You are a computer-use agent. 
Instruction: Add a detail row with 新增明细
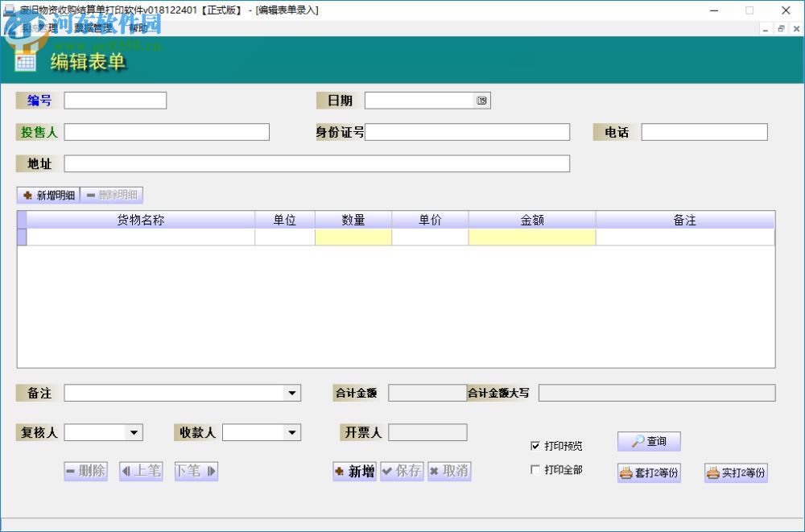coord(49,195)
